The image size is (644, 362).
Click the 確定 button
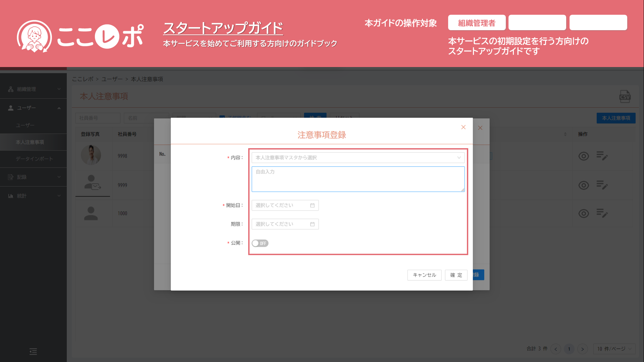coord(456,275)
